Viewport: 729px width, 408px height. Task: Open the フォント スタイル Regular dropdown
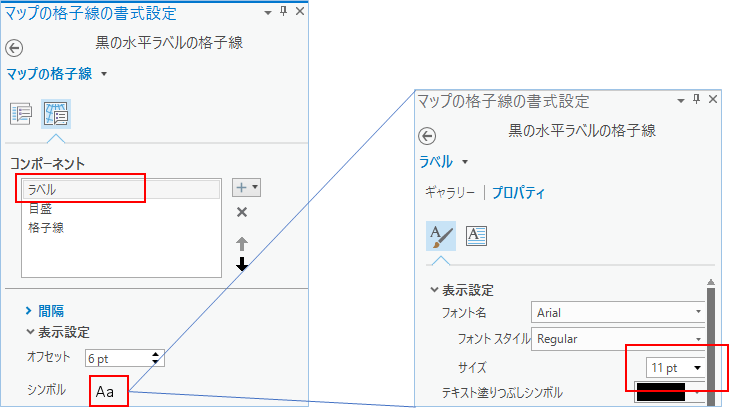[x=618, y=339]
